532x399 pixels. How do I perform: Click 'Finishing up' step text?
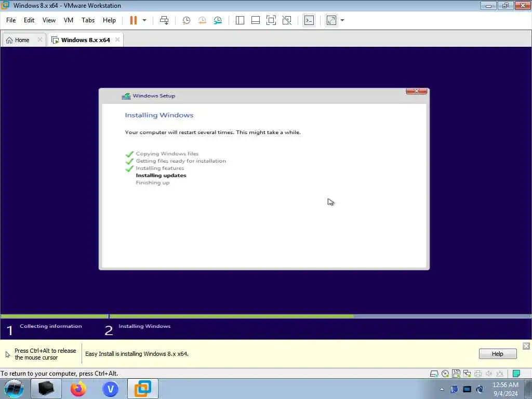[153, 182]
